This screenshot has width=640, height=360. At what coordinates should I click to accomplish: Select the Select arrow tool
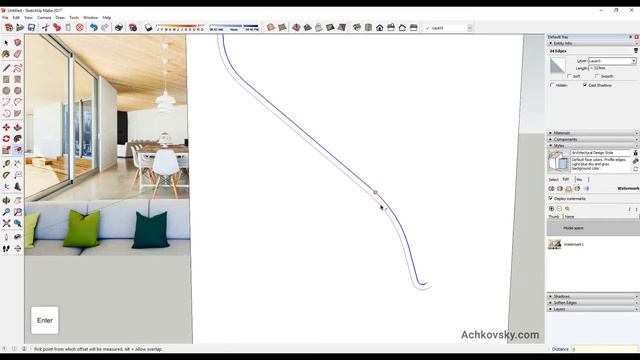click(6, 42)
